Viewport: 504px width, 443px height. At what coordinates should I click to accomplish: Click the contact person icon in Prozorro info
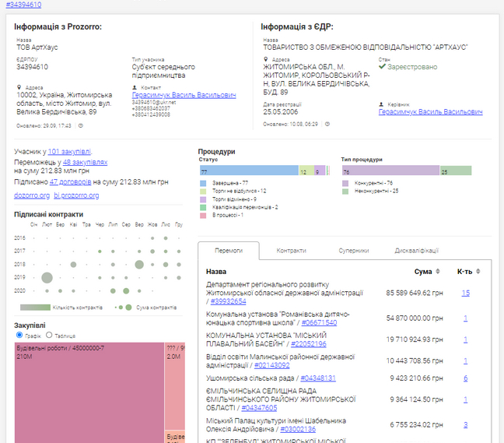pyautogui.click(x=135, y=88)
